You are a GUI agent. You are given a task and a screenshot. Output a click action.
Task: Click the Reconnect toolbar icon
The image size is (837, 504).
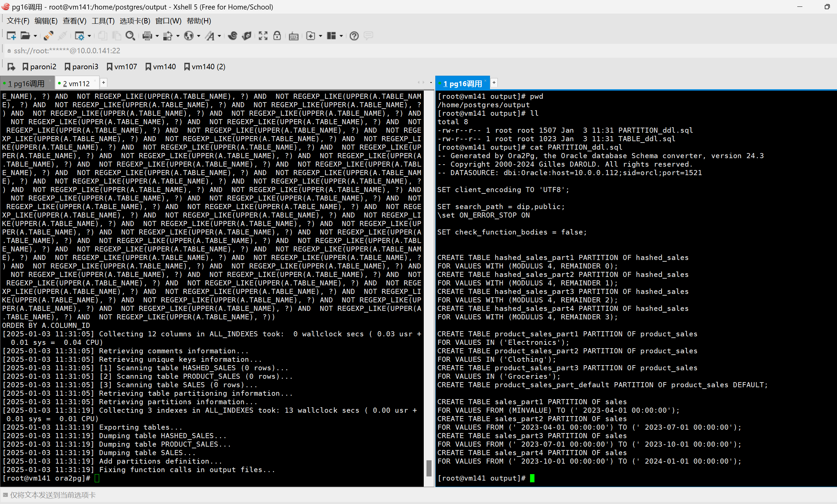(49, 36)
